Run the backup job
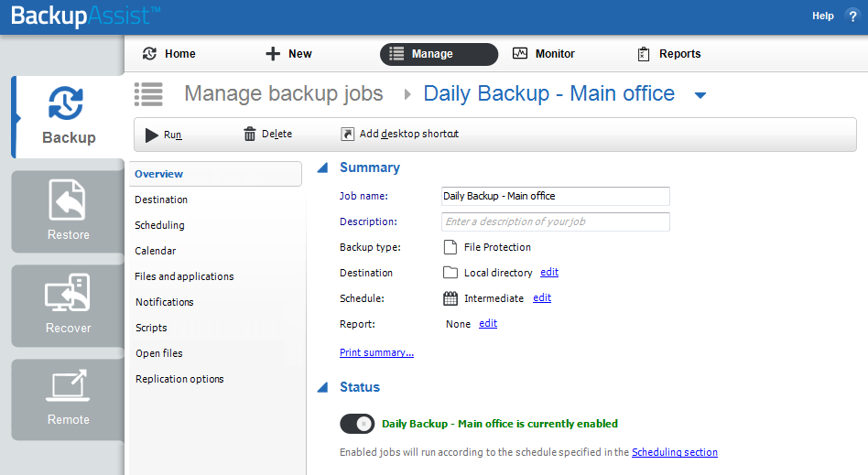 coord(163,135)
